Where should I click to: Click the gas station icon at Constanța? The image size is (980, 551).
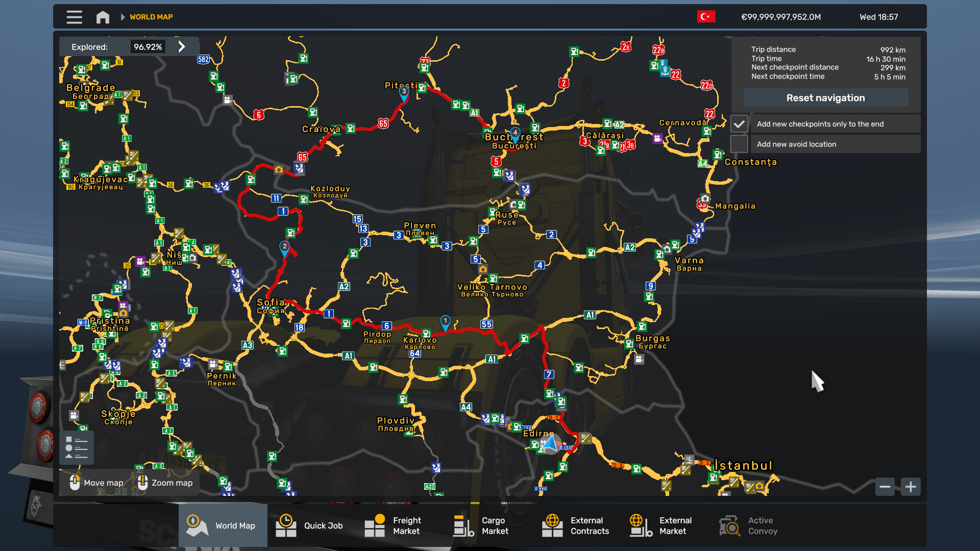point(718,155)
